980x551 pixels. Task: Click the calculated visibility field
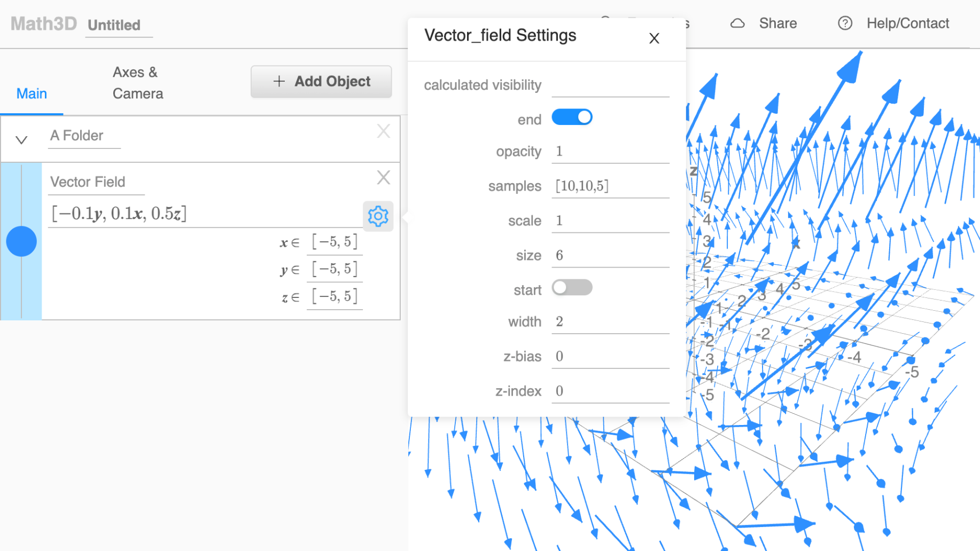point(610,85)
